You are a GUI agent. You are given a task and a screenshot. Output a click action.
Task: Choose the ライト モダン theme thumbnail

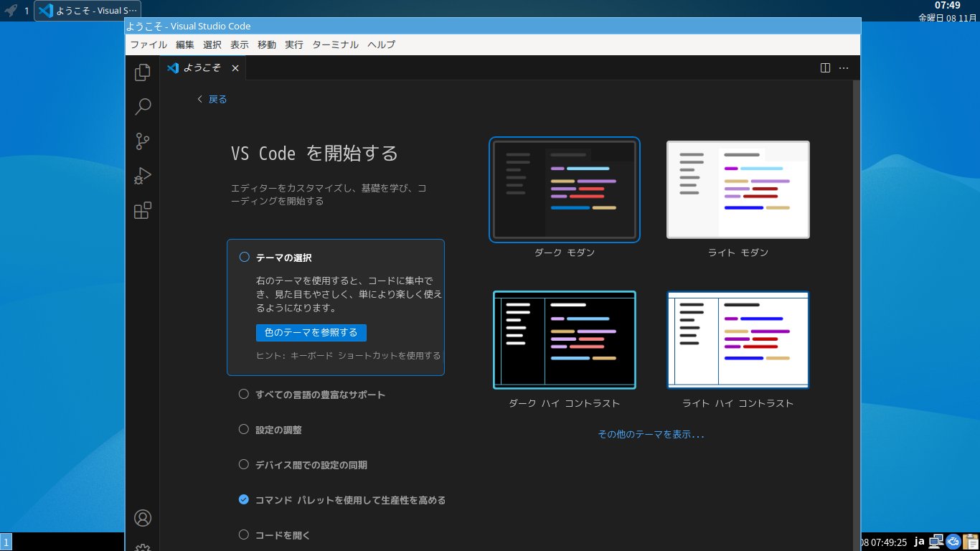(738, 189)
